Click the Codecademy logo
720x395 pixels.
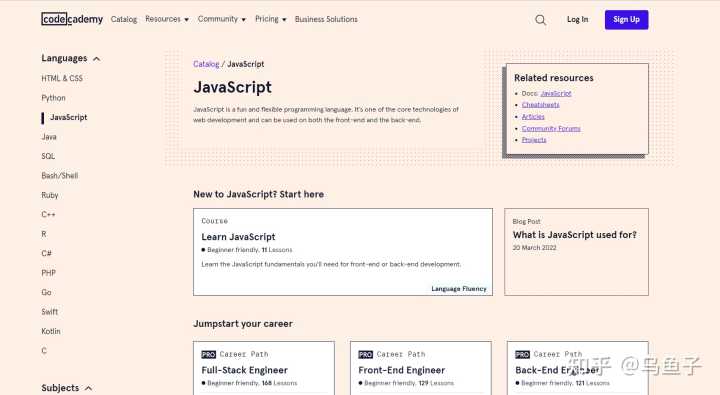pos(72,19)
